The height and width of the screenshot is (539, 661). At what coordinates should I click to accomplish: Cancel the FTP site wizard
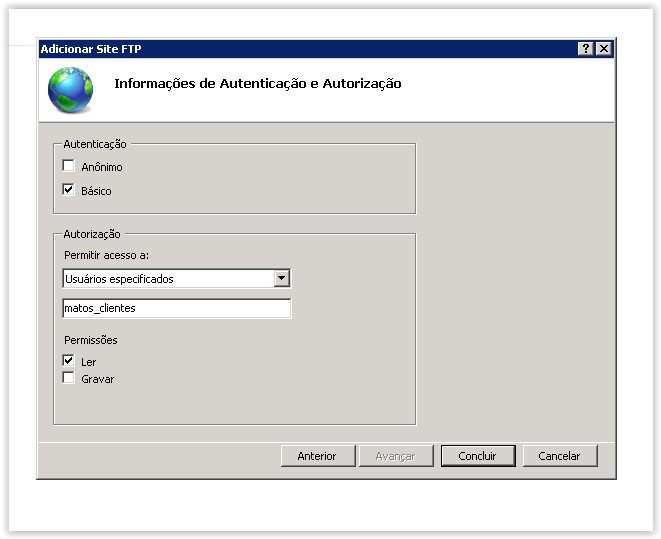(560, 456)
